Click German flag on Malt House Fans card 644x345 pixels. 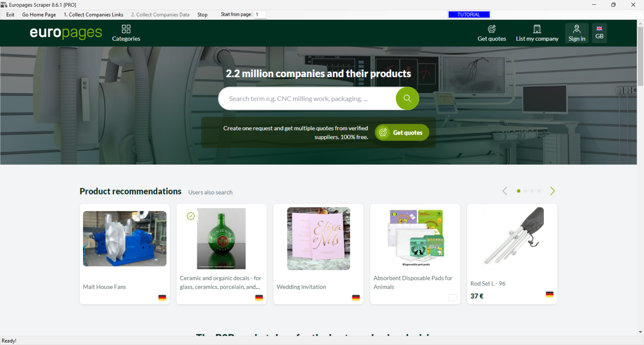tap(162, 297)
